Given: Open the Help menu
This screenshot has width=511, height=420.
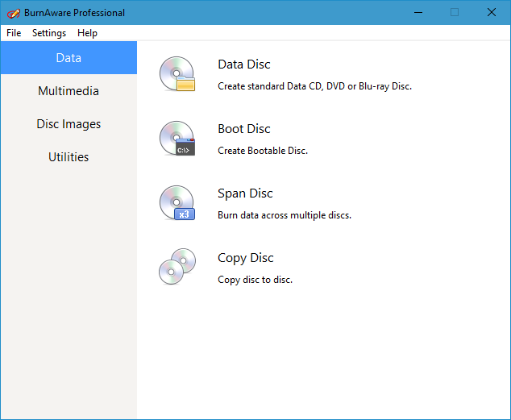Looking at the screenshot, I should tap(87, 33).
